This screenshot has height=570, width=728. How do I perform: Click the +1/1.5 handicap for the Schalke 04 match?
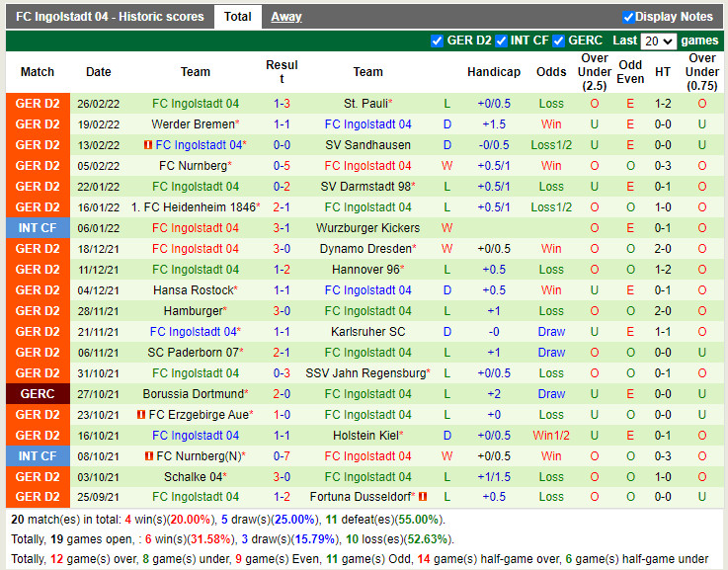(494, 477)
